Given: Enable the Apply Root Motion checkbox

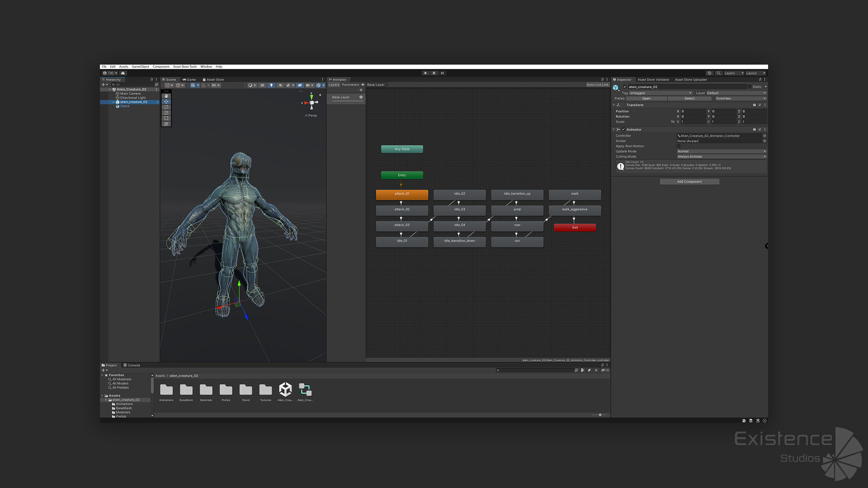Looking at the screenshot, I should pyautogui.click(x=679, y=146).
